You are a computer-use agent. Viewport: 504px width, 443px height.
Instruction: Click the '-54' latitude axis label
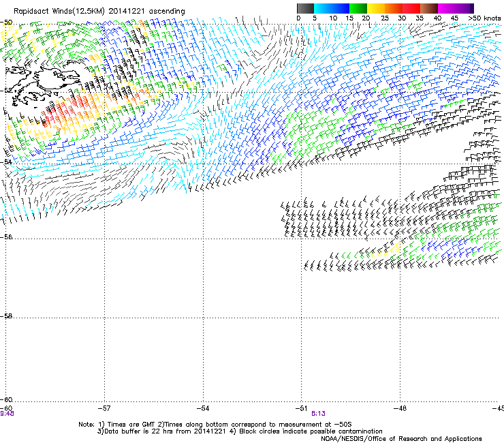pyautogui.click(x=6, y=162)
